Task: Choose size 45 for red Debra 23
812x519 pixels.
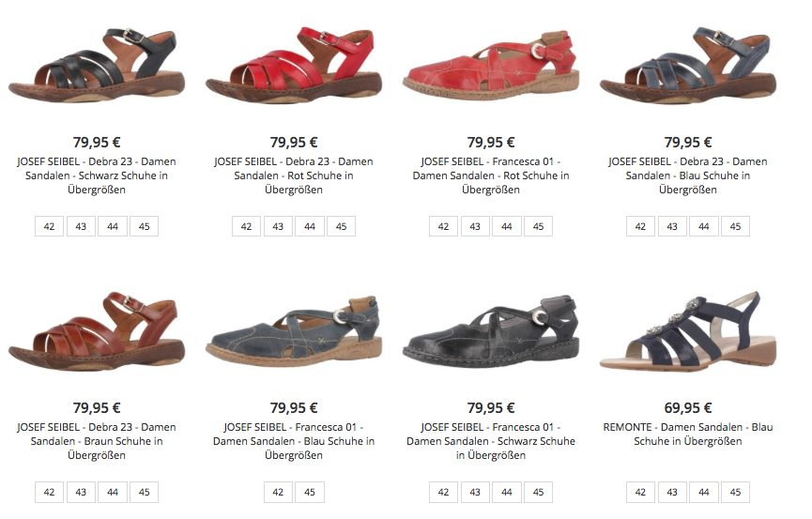Action: 342,226
